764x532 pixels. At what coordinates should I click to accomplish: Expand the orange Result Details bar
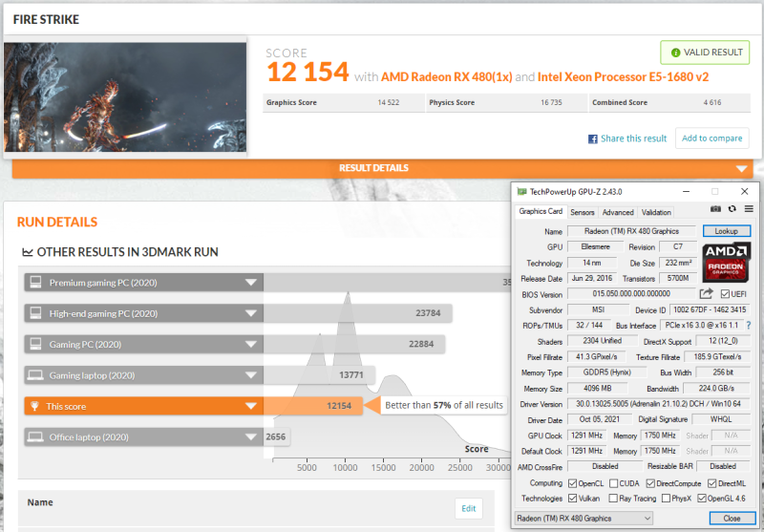[381, 168]
